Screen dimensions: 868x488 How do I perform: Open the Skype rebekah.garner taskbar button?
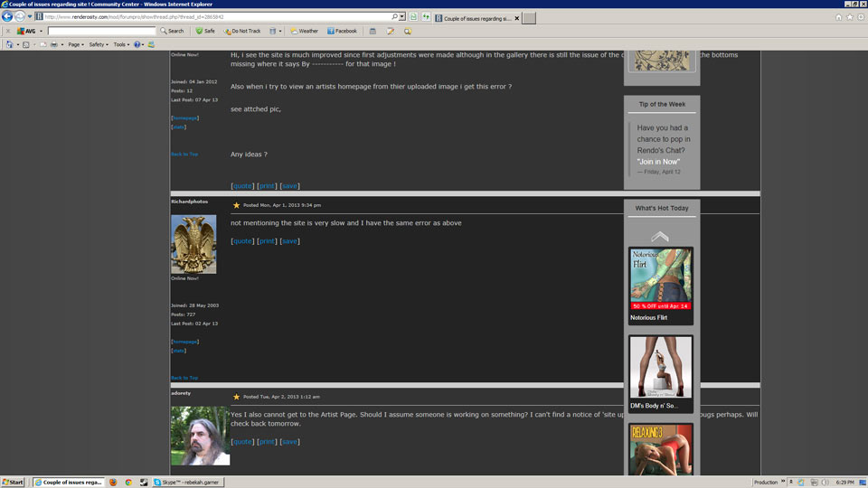click(188, 483)
